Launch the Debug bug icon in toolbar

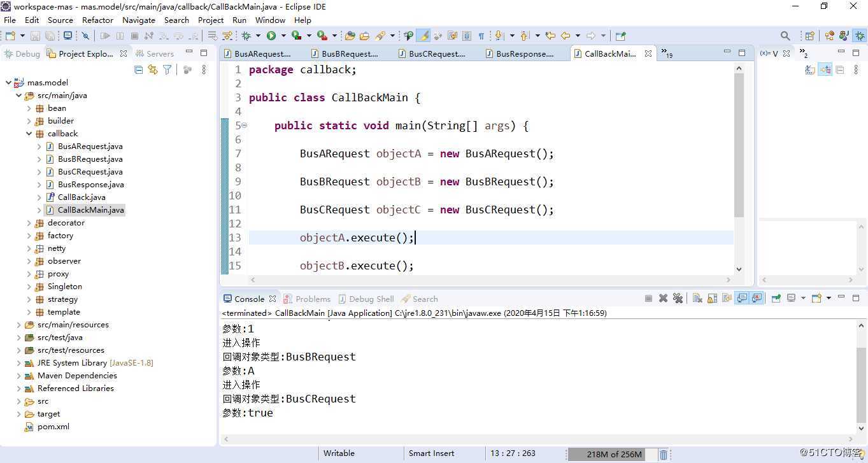click(x=246, y=36)
